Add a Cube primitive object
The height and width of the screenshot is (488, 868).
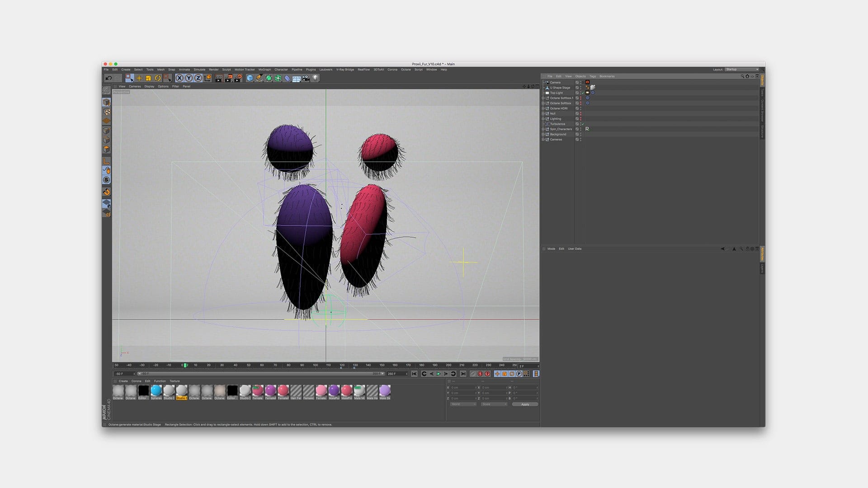tap(250, 78)
